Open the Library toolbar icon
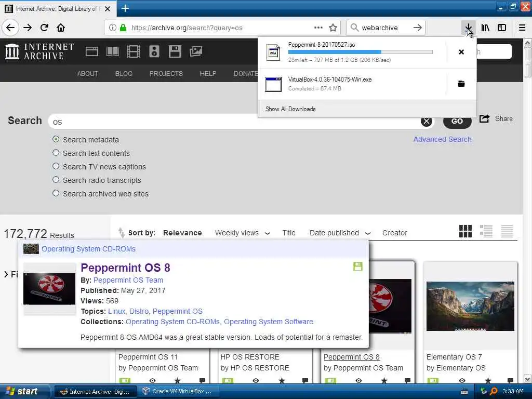This screenshot has height=399, width=532. tap(485, 28)
